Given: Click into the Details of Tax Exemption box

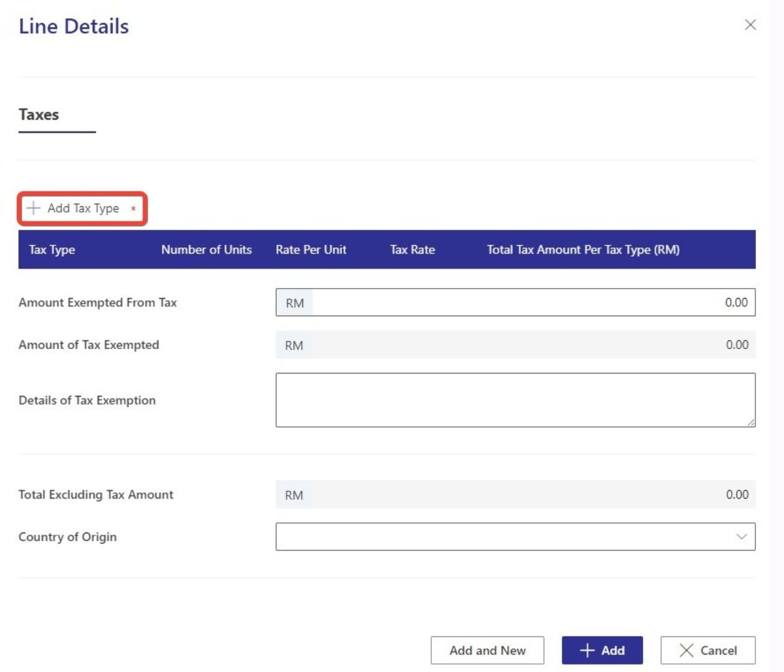Looking at the screenshot, I should 515,400.
